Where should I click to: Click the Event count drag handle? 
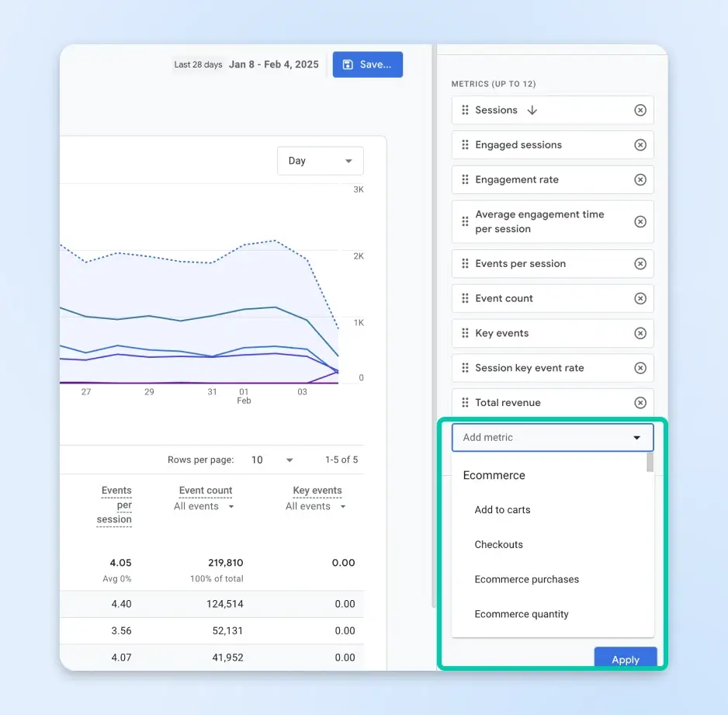pos(465,299)
